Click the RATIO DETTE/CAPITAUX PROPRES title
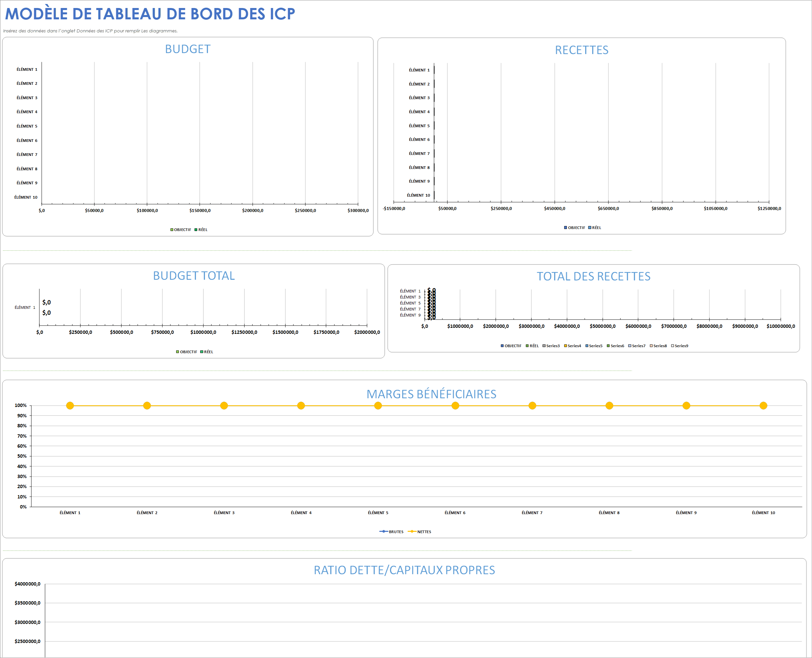The width and height of the screenshot is (812, 658). click(404, 571)
